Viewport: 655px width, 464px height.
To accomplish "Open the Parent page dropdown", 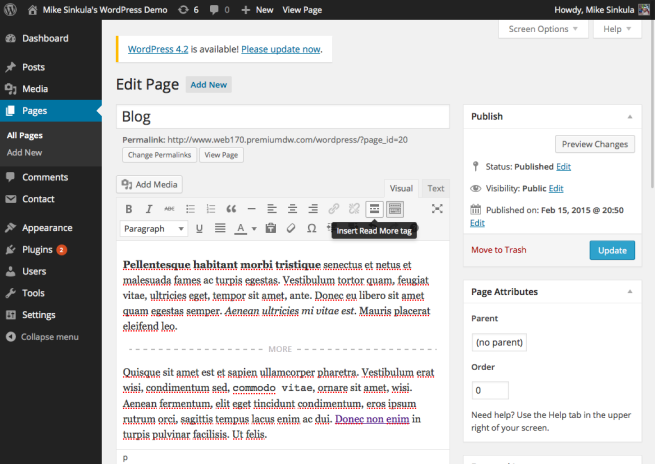I will (x=499, y=342).
